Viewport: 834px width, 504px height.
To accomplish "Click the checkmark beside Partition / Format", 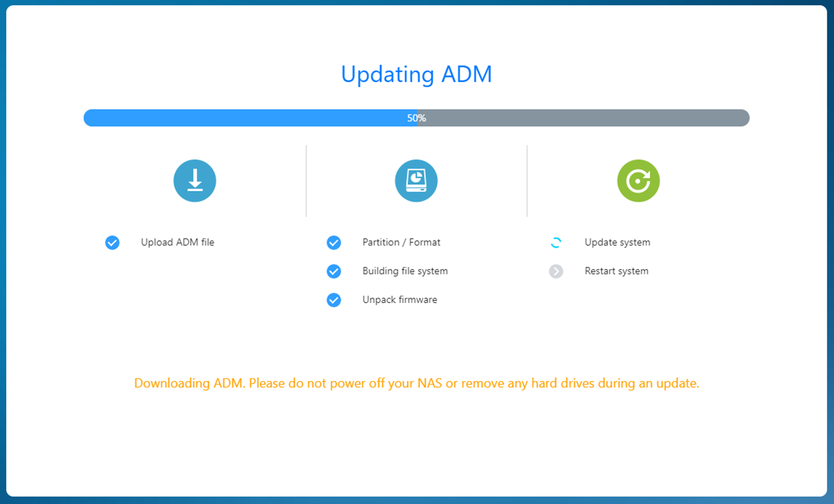I will click(x=334, y=242).
